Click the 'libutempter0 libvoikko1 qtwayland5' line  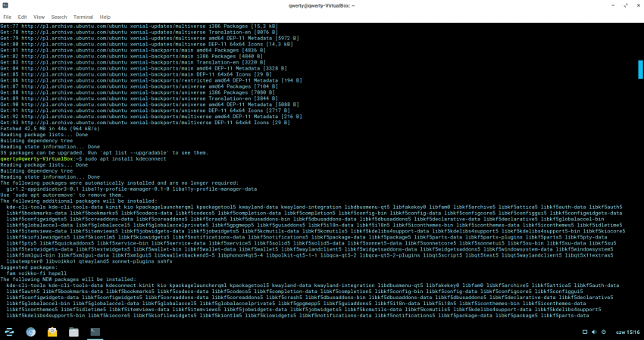[x=89, y=261]
